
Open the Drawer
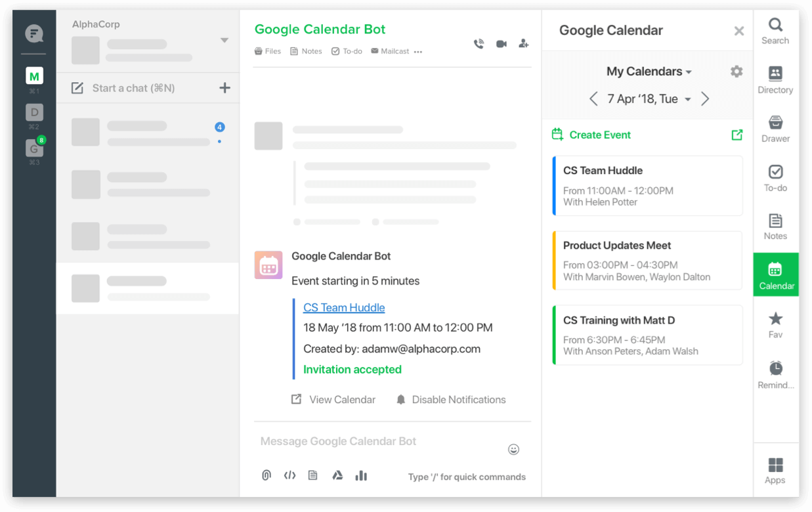click(x=775, y=129)
